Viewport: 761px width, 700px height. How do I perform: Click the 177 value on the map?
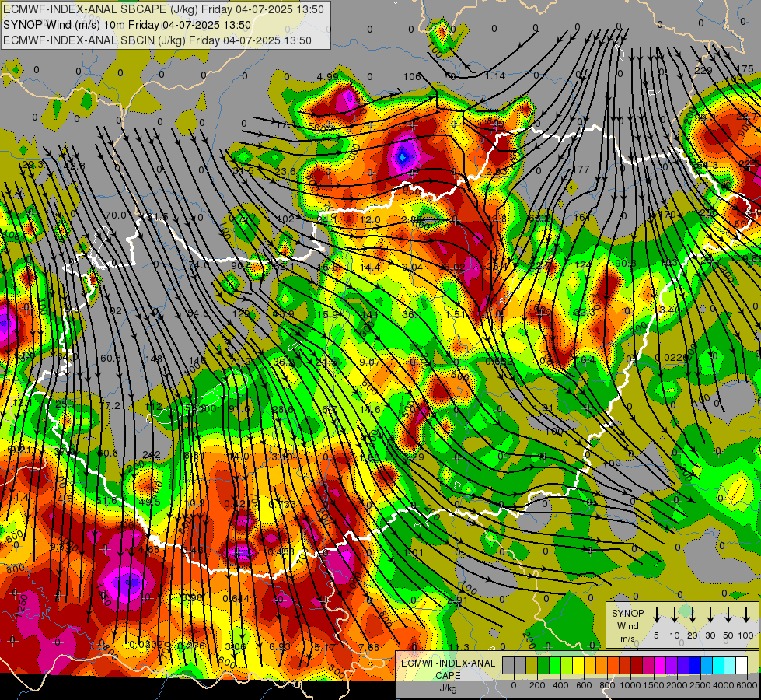581,169
